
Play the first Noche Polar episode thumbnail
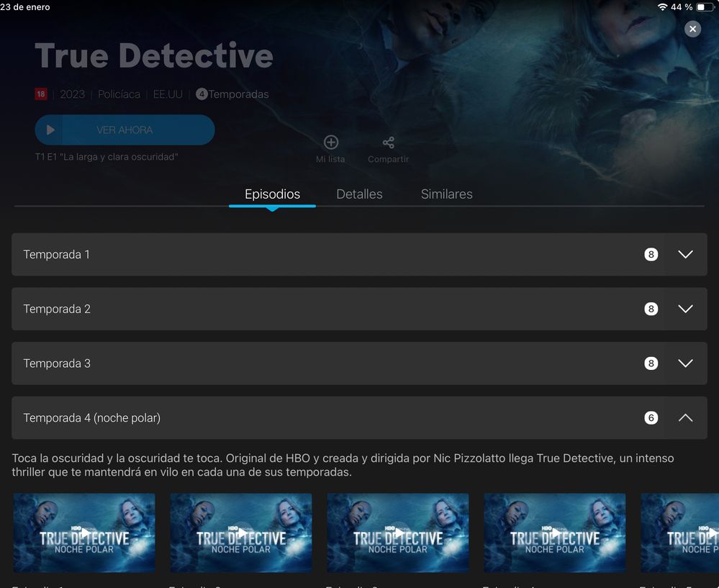click(84, 533)
